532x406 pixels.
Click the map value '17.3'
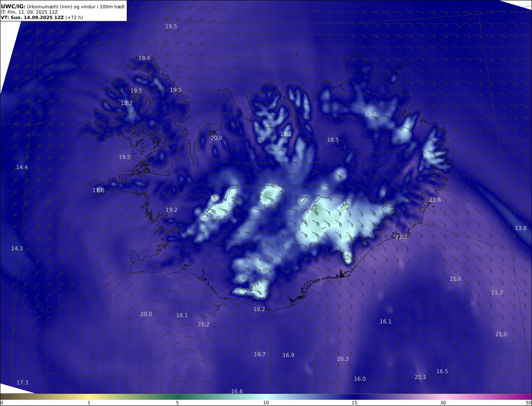coord(22,383)
